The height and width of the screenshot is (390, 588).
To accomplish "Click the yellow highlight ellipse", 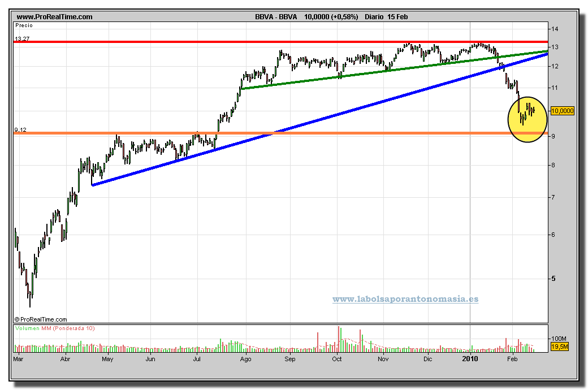I will coord(528,119).
